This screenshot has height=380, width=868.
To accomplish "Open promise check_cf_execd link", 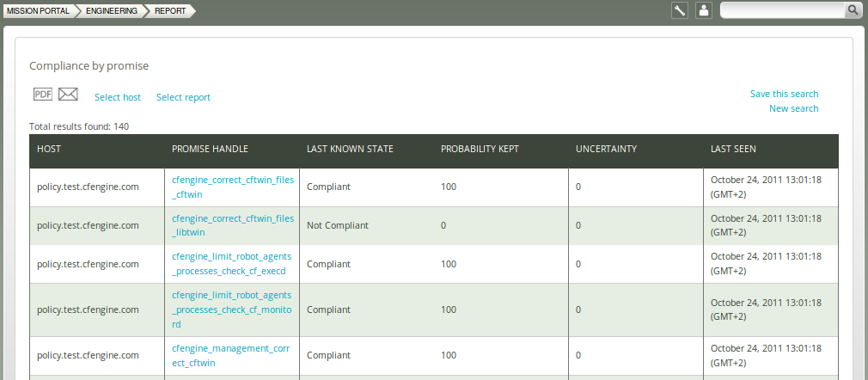I will point(231,264).
